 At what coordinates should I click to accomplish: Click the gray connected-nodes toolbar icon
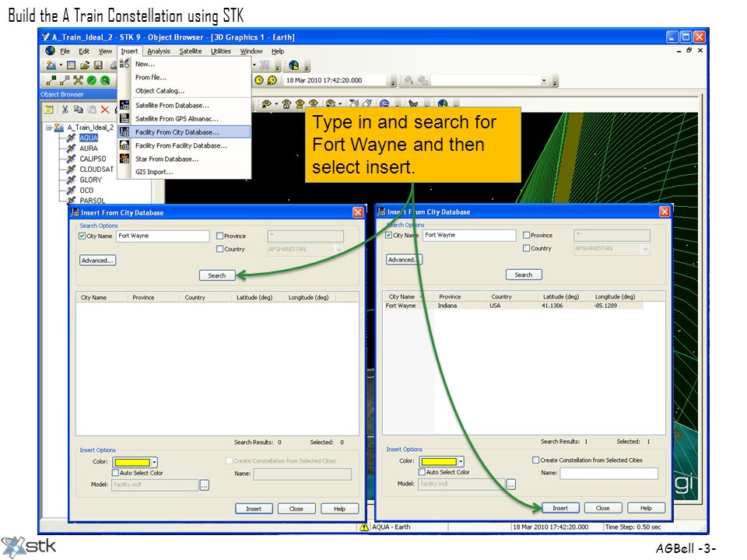[65, 80]
